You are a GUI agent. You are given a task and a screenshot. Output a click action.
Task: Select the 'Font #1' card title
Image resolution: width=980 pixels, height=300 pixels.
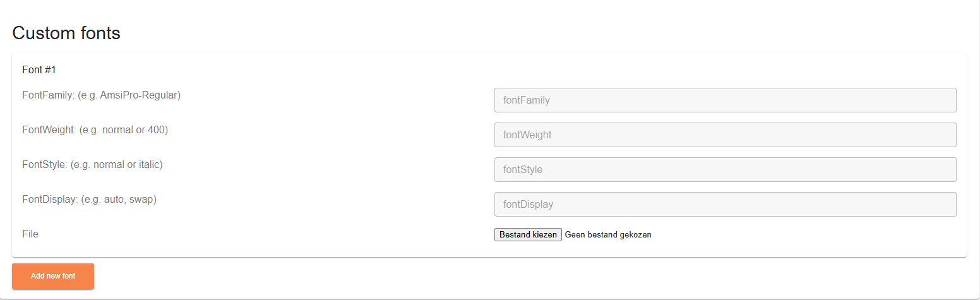click(39, 69)
